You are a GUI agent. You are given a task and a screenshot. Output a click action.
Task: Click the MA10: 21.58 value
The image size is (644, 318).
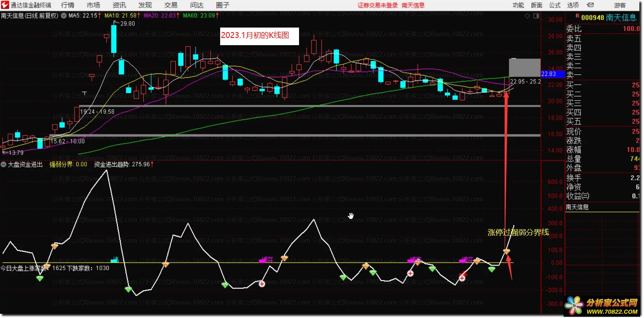point(122,16)
